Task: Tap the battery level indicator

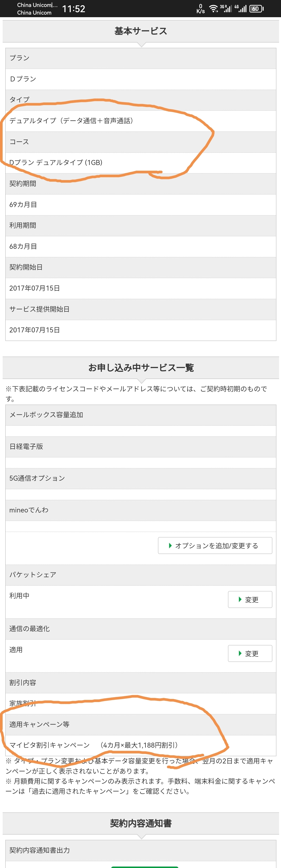Action: pyautogui.click(x=256, y=9)
